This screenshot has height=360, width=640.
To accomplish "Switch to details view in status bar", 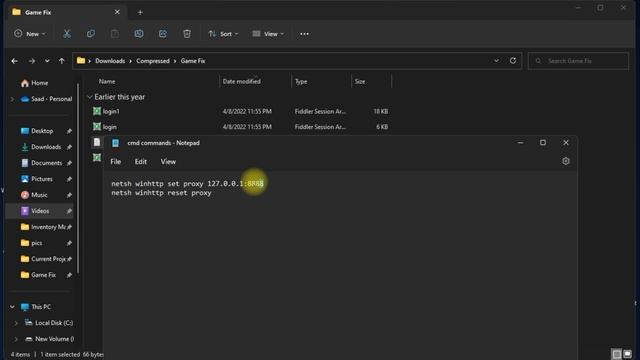I will pyautogui.click(x=617, y=353).
